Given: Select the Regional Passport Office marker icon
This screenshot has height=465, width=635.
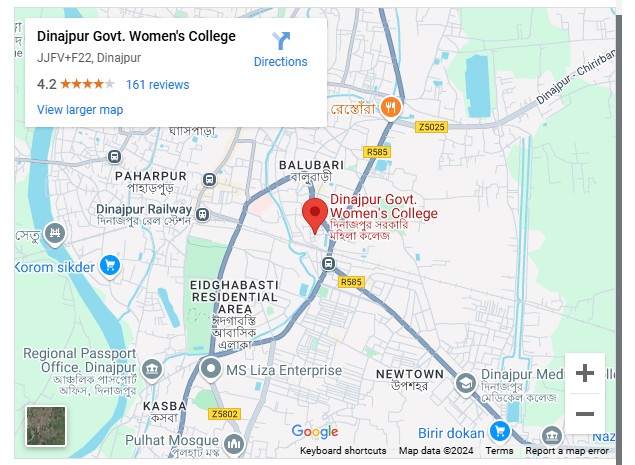Looking at the screenshot, I should tap(152, 369).
